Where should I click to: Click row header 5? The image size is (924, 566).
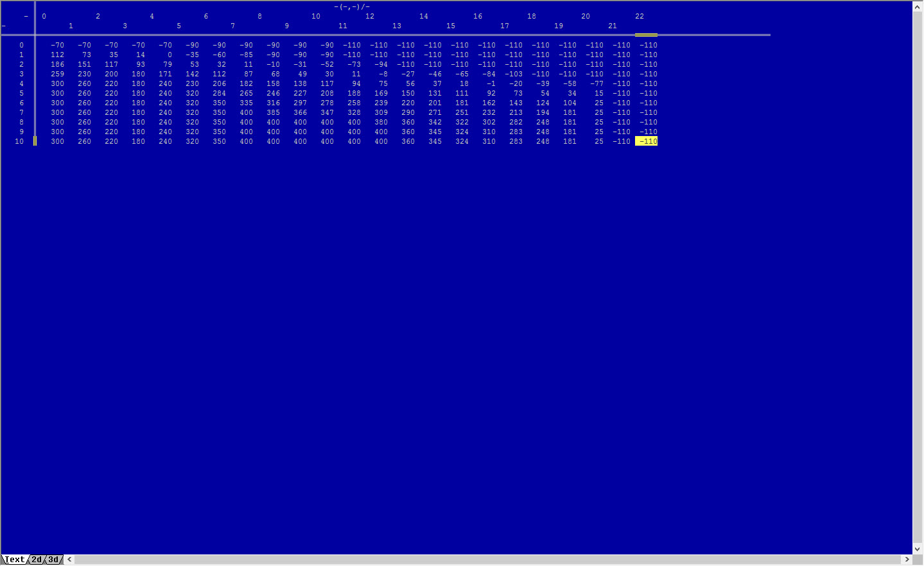(x=21, y=93)
